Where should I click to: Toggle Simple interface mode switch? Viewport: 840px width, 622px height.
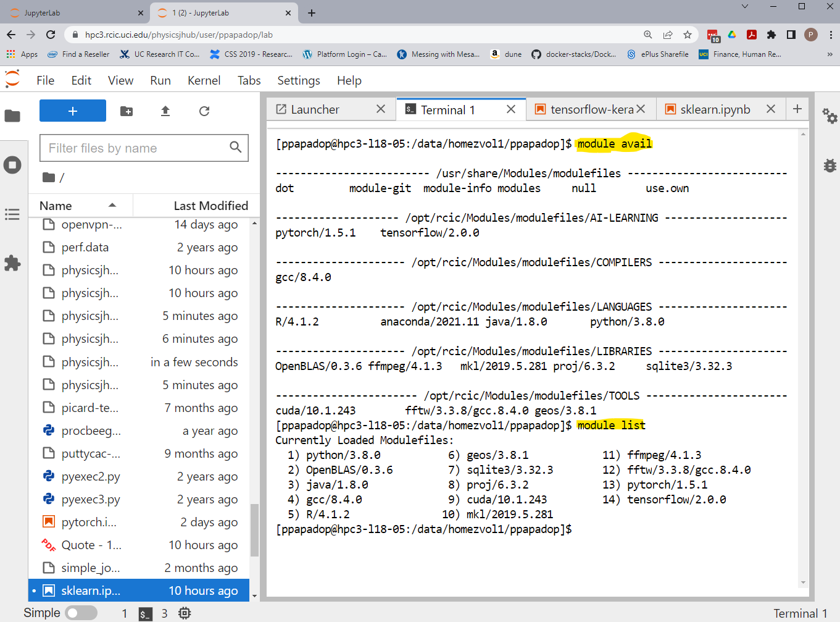[81, 613]
